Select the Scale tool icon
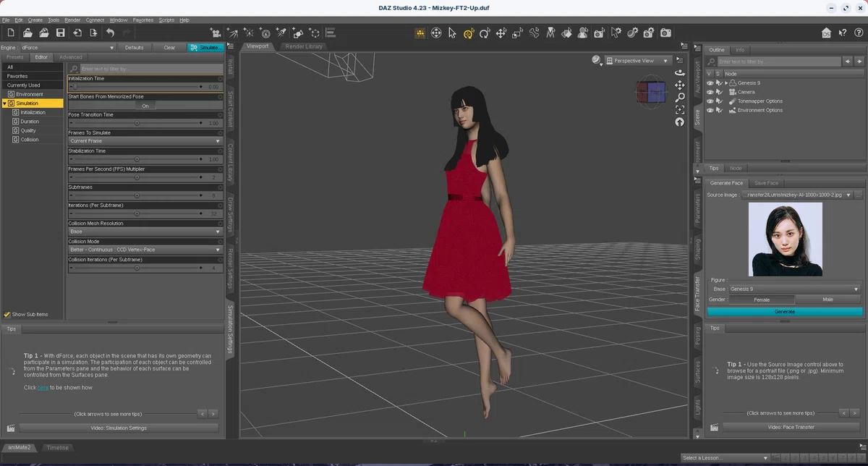Screen dimensions: 868x466 517,33
